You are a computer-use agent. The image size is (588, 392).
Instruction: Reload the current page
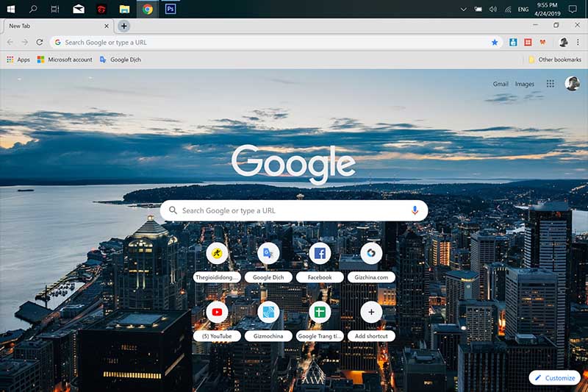(x=40, y=43)
